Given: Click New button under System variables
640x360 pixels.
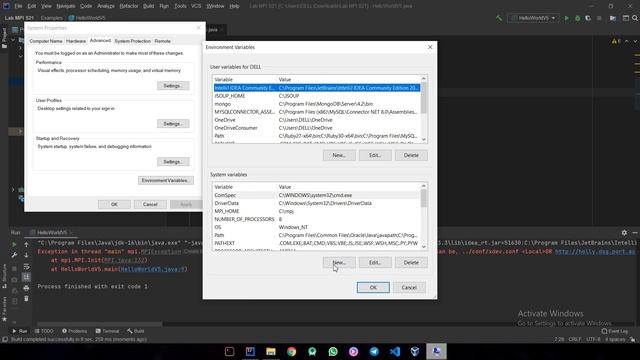Looking at the screenshot, I should (339, 262).
